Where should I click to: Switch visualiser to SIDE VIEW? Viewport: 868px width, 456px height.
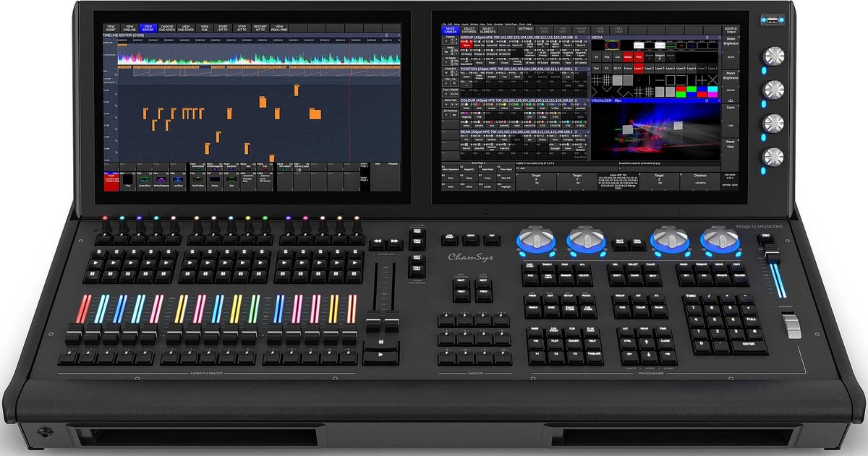tap(600, 30)
